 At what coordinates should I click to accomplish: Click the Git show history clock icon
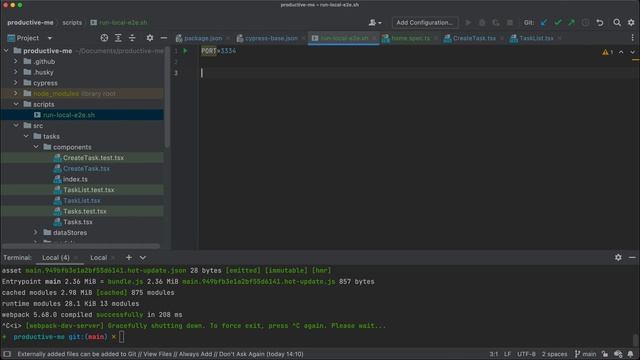point(585,22)
